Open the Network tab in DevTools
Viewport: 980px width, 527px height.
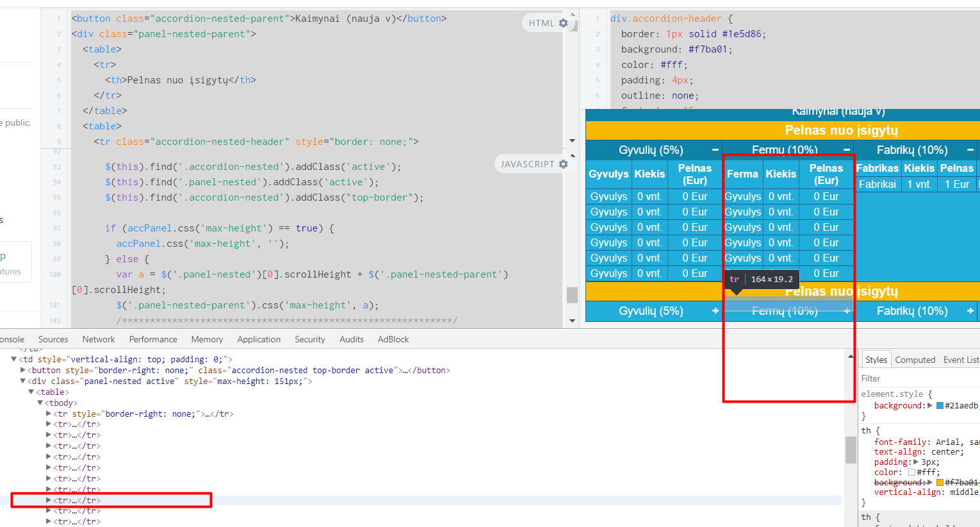click(x=98, y=339)
